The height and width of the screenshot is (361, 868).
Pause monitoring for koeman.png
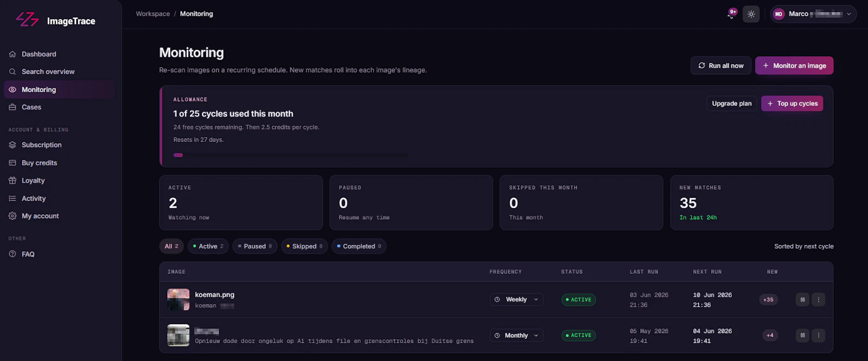point(802,299)
